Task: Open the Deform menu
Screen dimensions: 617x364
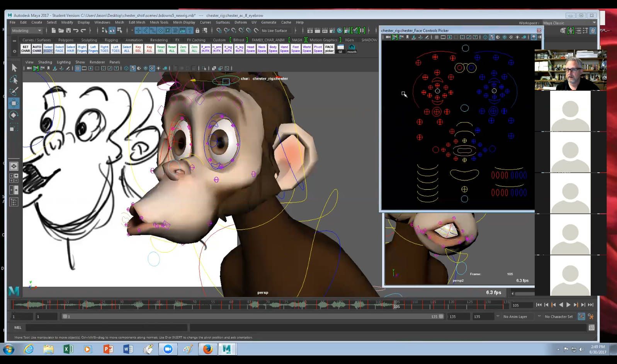Action: click(240, 22)
